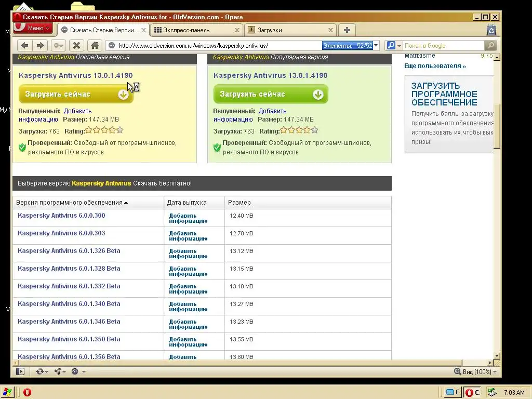This screenshot has width=532, height=399.
Task: Open the home page icon
Action: [x=95, y=46]
